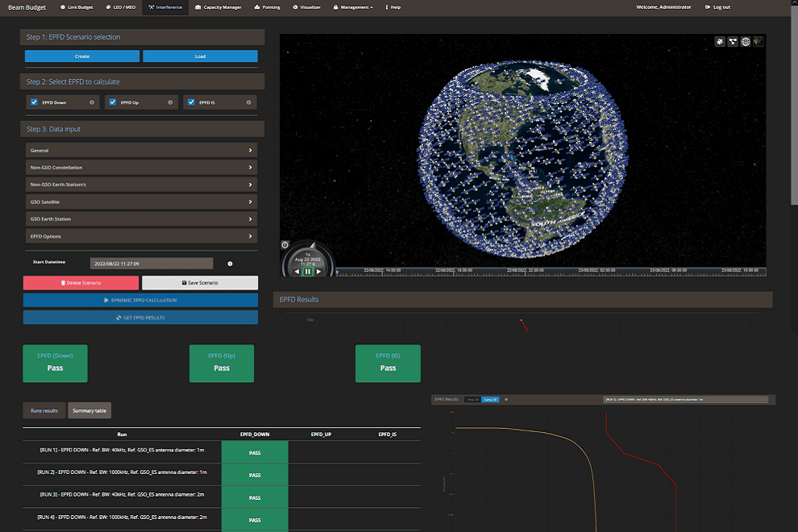Viewport: 798px width, 532px height.
Task: Click the globe projection icon in viewer
Action: tap(746, 41)
